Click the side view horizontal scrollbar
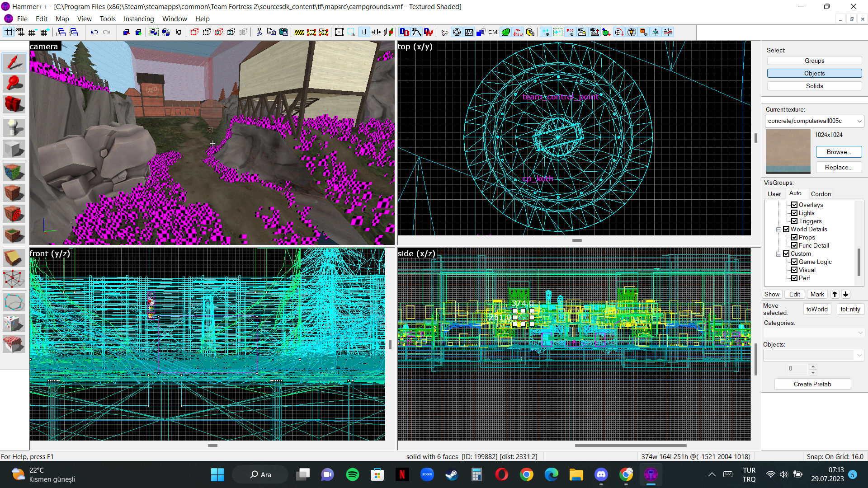 [631, 446]
